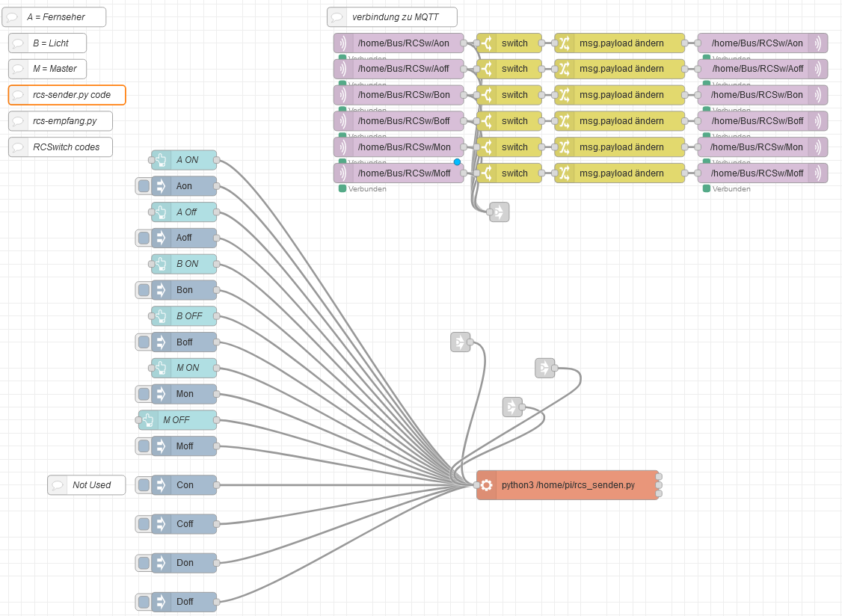Click the blue changed-indicator dot on Moff input node
This screenshot has width=842, height=616.
point(457,161)
